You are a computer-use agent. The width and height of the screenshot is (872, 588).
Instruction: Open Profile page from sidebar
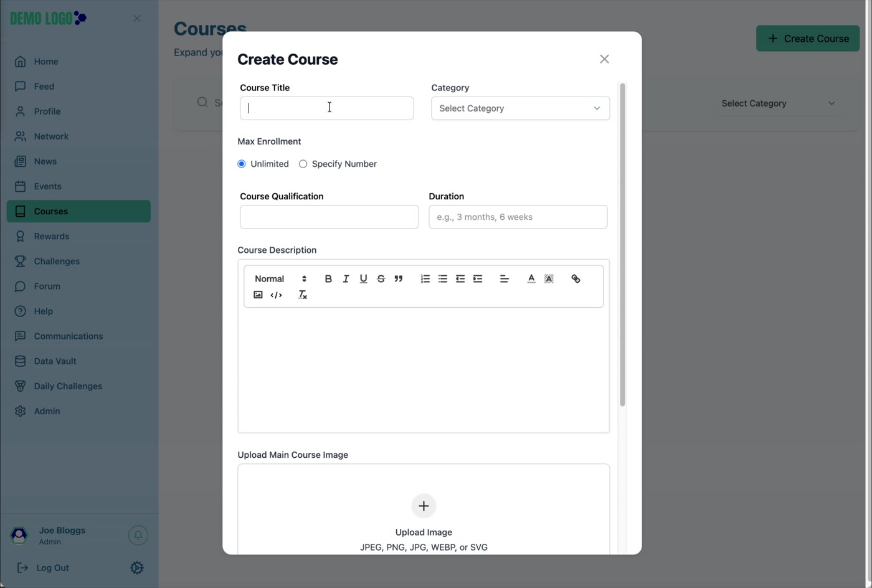point(78,111)
